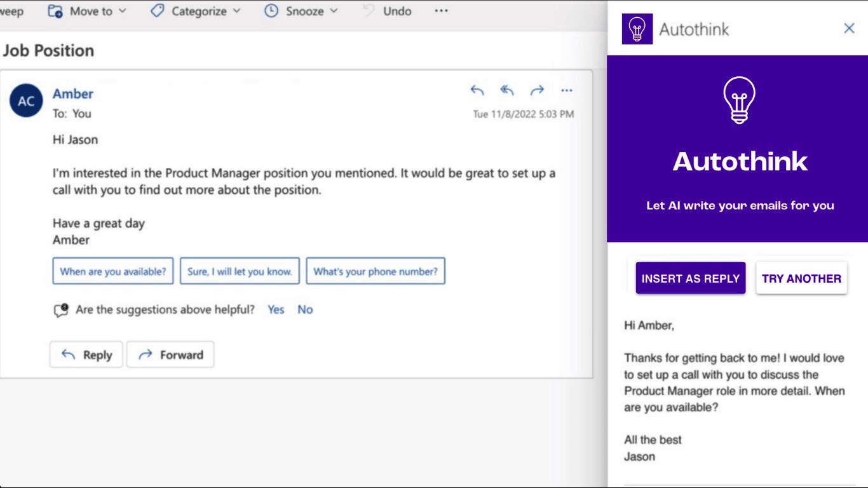Click the Categorize toolbar label
Screen dimensions: 868x488
pos(199,11)
